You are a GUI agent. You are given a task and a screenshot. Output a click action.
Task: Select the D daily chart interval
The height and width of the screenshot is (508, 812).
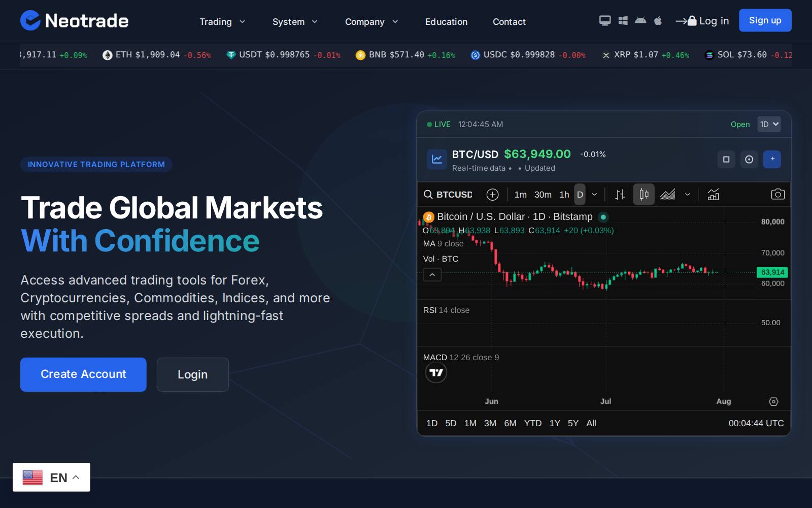(x=580, y=195)
